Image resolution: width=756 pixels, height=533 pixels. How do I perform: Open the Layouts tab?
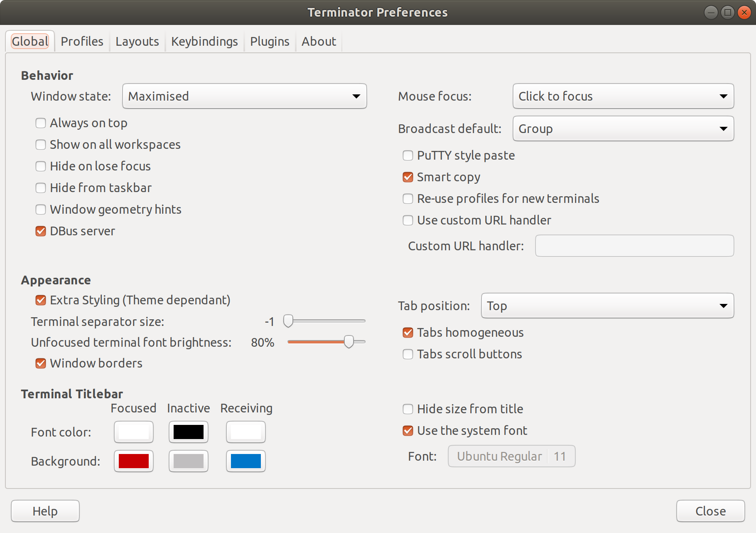point(137,41)
